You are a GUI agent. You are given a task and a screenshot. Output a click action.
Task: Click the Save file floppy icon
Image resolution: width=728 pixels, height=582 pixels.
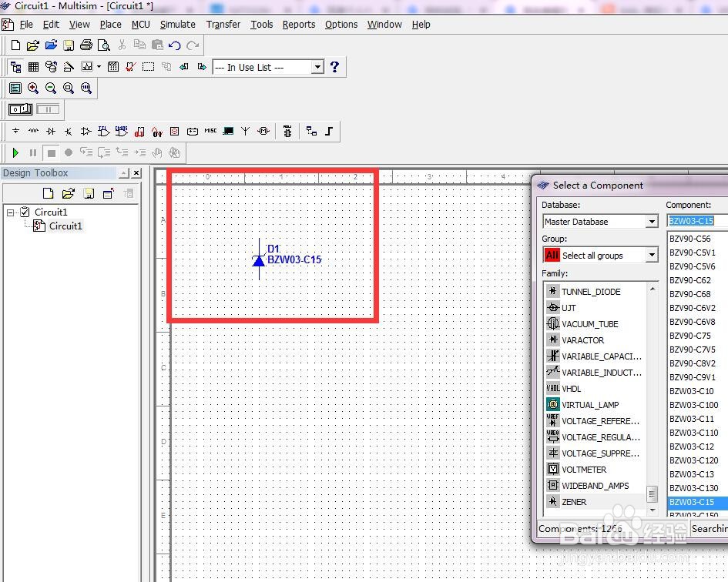tap(69, 45)
